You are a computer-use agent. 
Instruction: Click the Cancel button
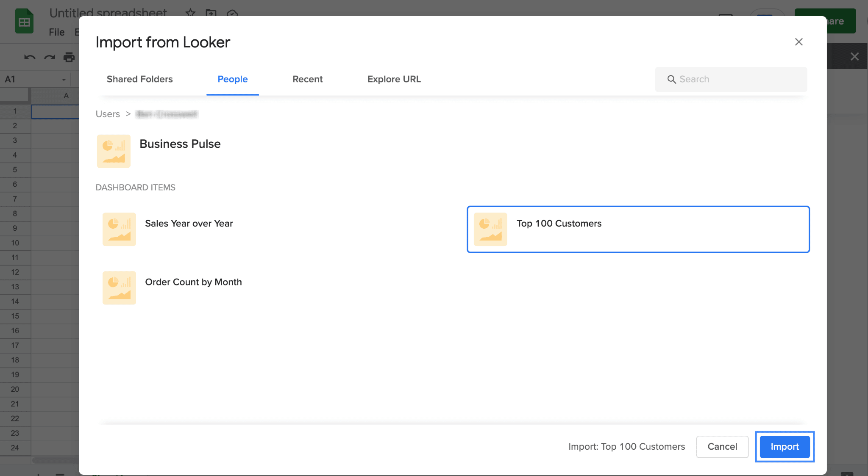[x=722, y=446]
